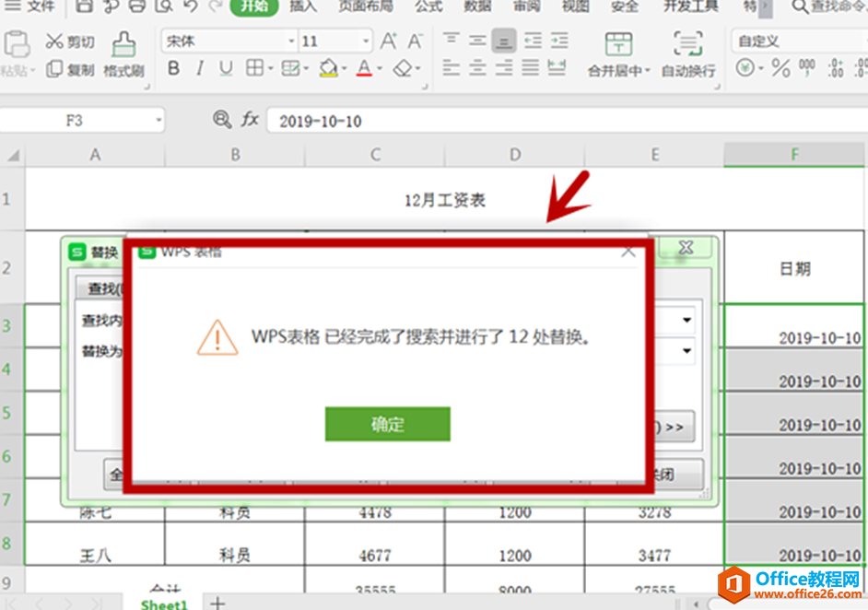
Task: Close the WPS 表格 message box with its X
Action: click(628, 252)
